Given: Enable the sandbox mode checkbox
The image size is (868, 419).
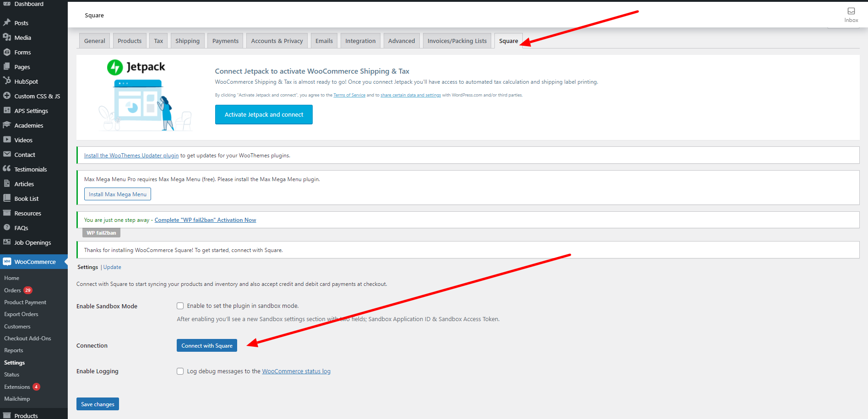Looking at the screenshot, I should click(x=180, y=306).
